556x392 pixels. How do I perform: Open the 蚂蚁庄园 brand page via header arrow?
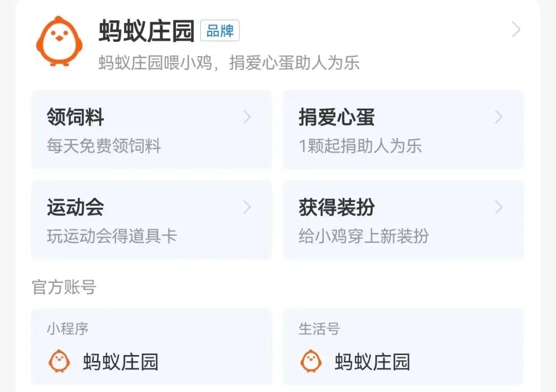516,30
